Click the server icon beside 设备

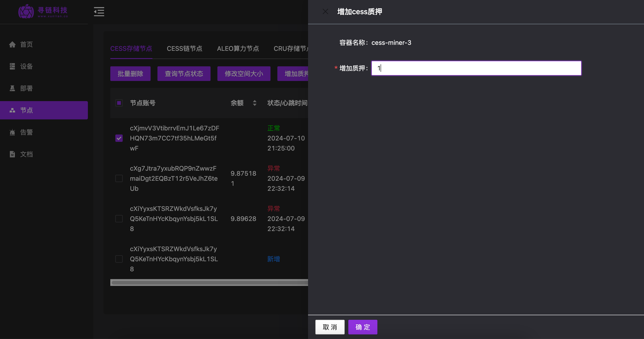(12, 67)
